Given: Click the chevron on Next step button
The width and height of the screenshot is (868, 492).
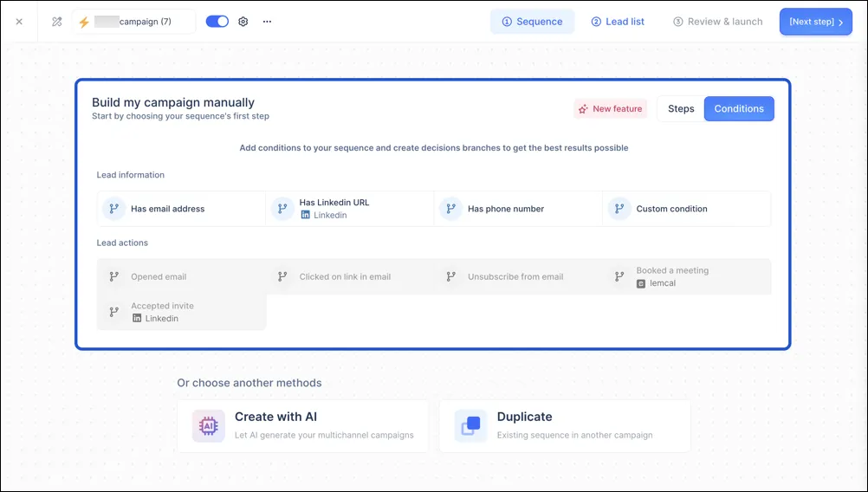Looking at the screenshot, I should coord(841,23).
